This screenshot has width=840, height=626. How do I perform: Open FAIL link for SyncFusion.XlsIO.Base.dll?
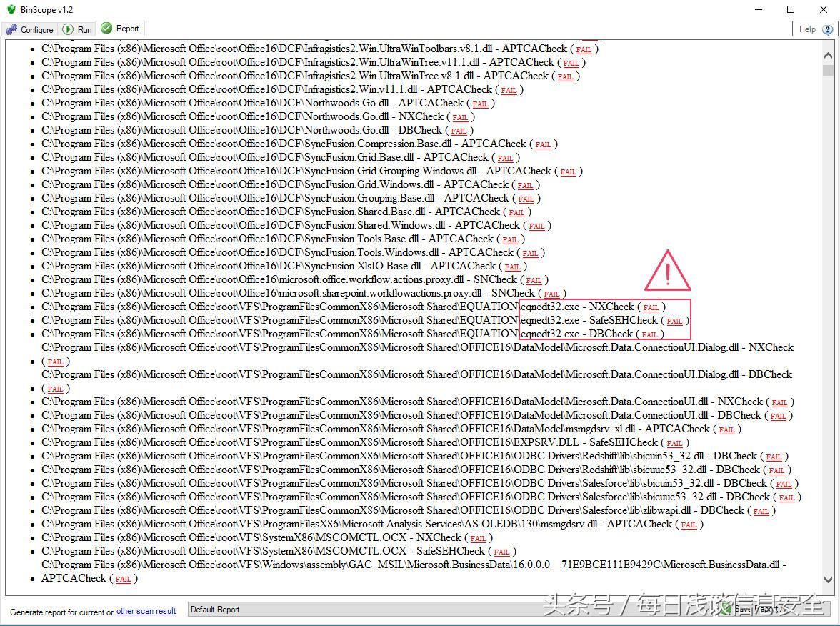click(x=512, y=267)
